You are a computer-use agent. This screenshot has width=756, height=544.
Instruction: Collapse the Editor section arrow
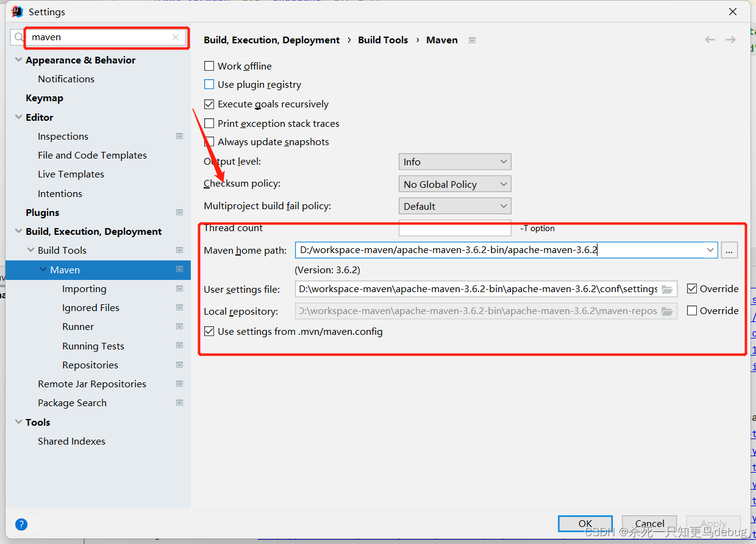pos(18,117)
